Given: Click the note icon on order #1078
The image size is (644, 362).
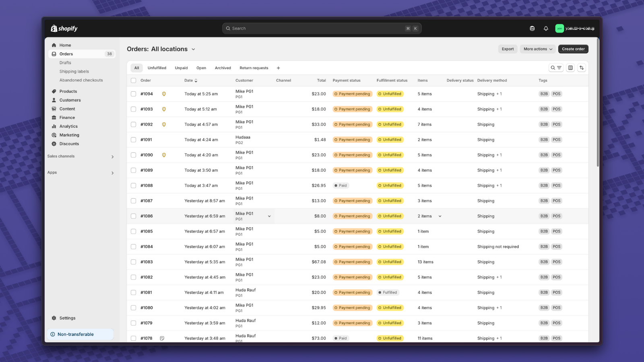Looking at the screenshot, I should [162, 338].
